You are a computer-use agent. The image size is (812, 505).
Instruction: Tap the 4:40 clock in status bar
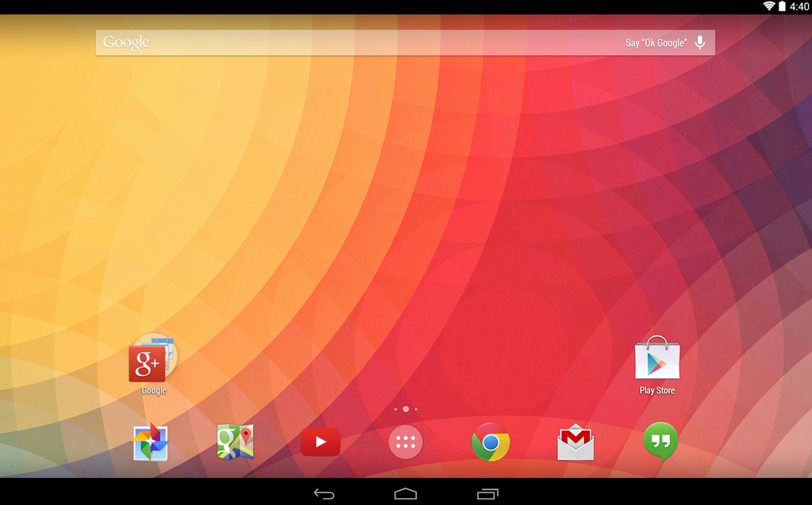click(x=799, y=6)
